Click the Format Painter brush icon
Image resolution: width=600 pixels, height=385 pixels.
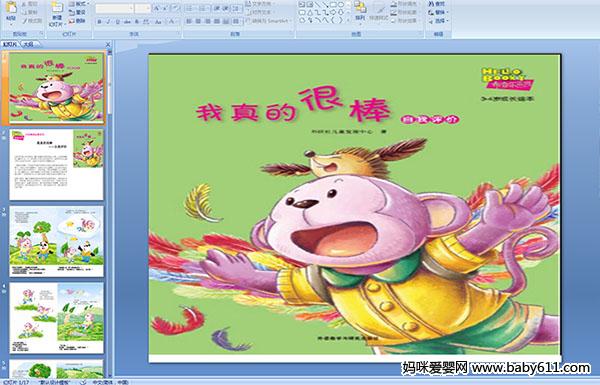tap(24, 21)
